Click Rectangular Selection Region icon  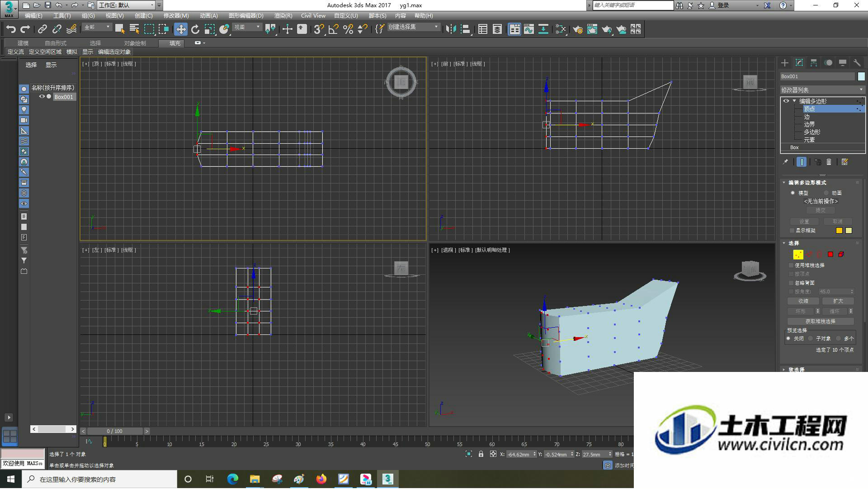click(149, 29)
